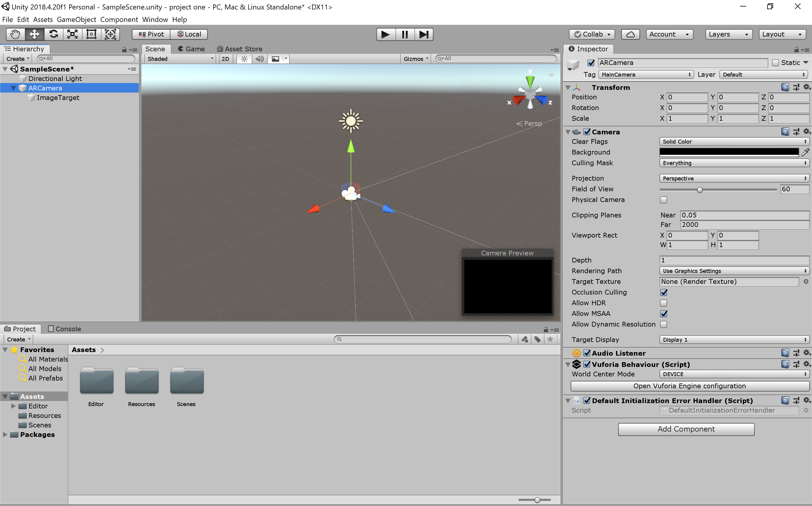This screenshot has width=812, height=506.
Task: Enable Physical Camera option
Action: [x=664, y=200]
